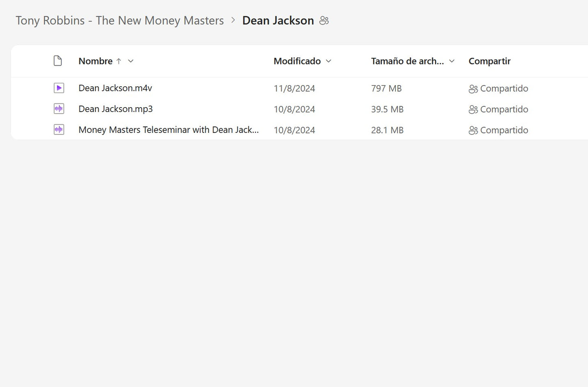Click the audio icon for Money Masters Teleseminar
588x387 pixels.
(59, 130)
